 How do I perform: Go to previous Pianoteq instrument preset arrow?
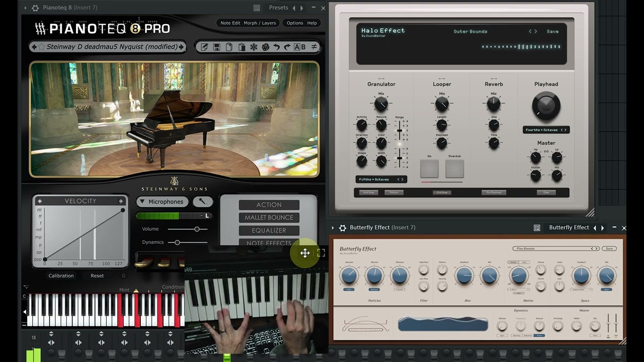click(34, 47)
